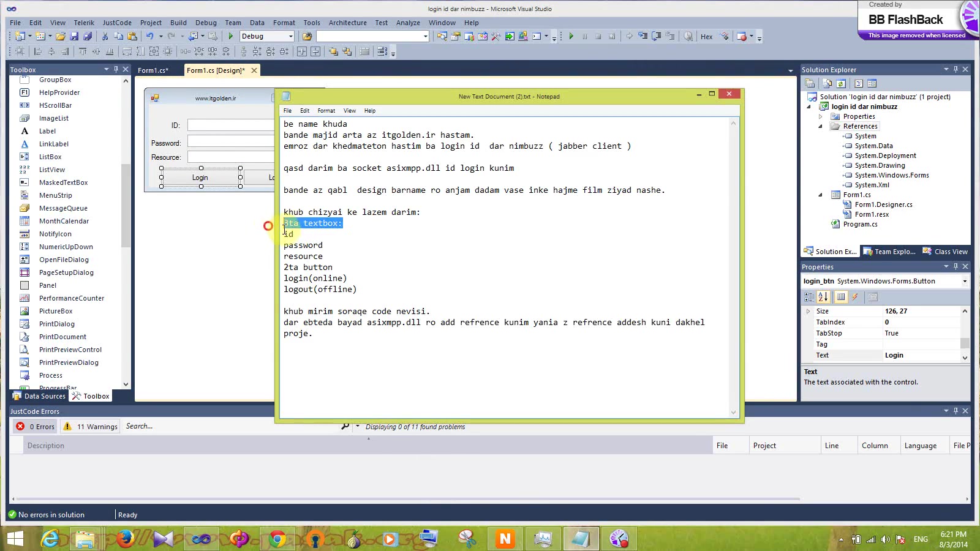Open the JustCode menu
Viewport: 980px width, 551px height.
[117, 23]
